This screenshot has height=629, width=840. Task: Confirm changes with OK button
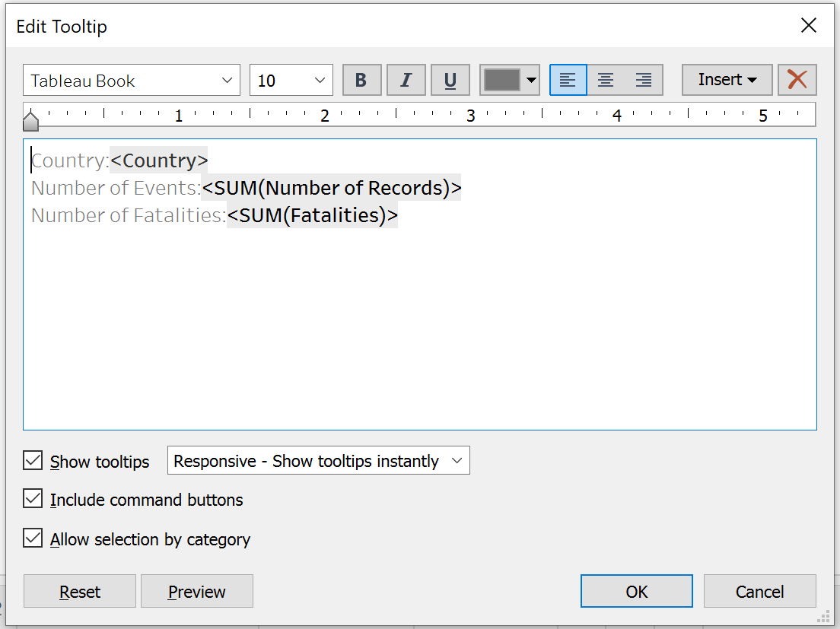636,592
